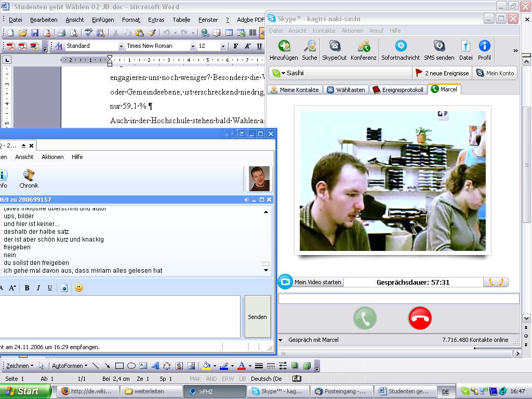Switch to the Wähltasten tab in Skype

[347, 89]
